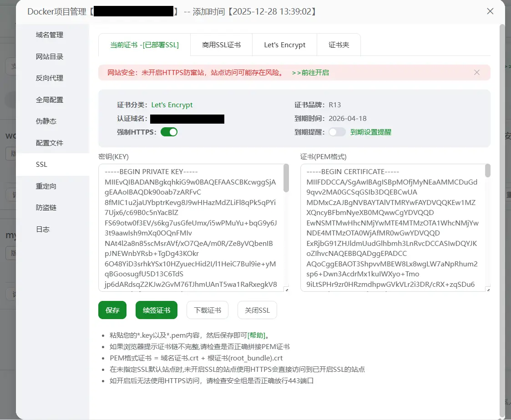Go to 域名管理 in the sidebar
Image resolution: width=511 pixels, height=420 pixels.
pos(50,35)
